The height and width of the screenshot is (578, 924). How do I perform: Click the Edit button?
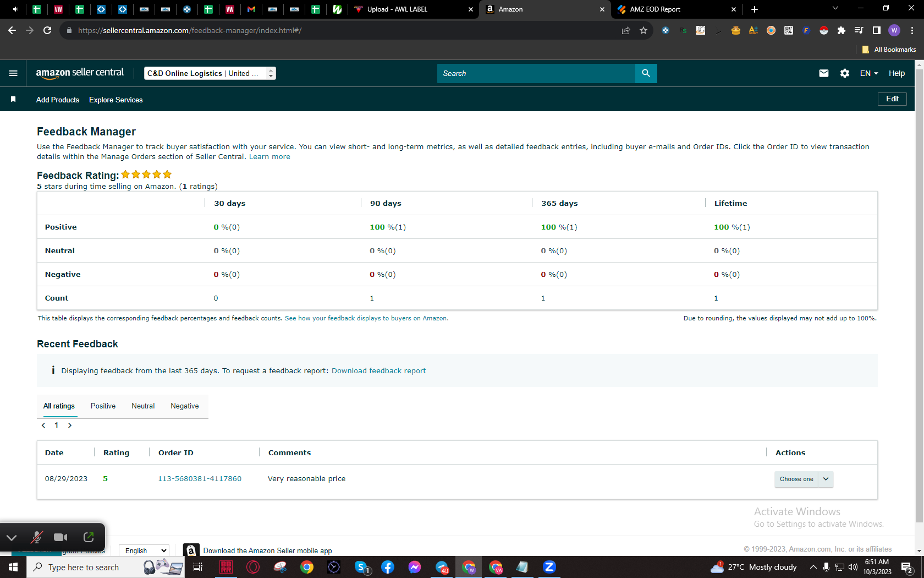pyautogui.click(x=892, y=99)
